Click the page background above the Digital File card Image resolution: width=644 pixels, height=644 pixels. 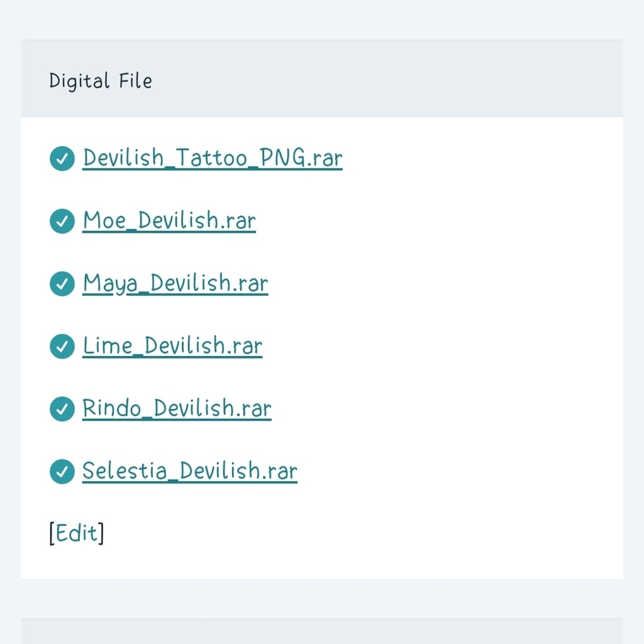321,19
